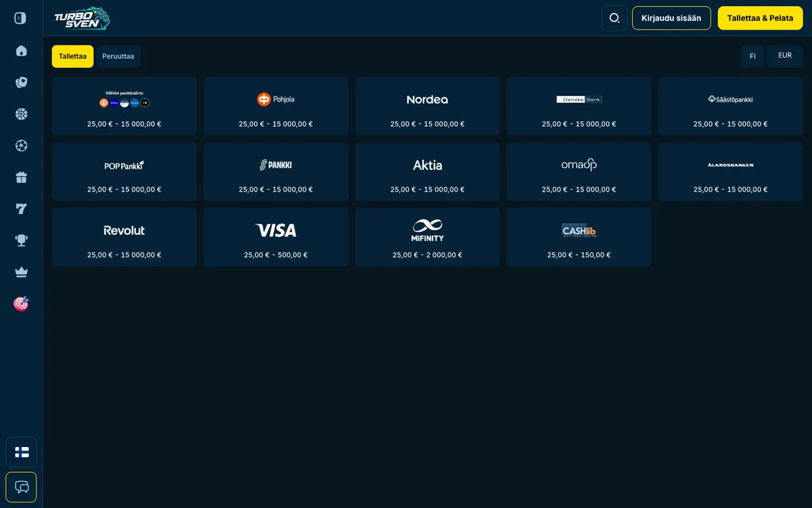Select the S-Pankki payment method

coord(276,171)
